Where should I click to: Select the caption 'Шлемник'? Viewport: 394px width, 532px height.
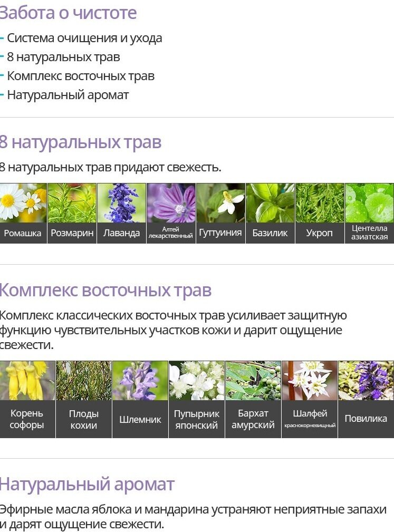pos(140,420)
